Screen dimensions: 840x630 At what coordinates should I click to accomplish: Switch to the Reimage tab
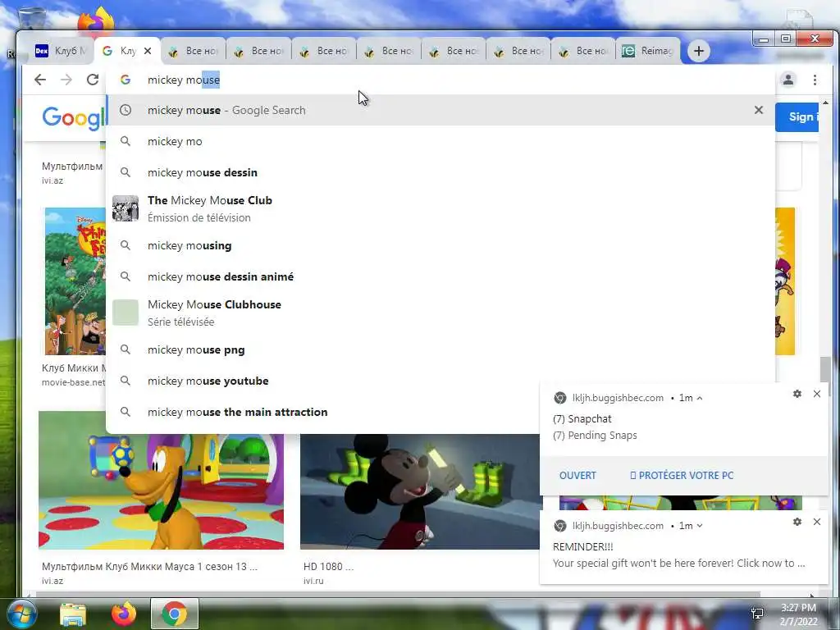coord(648,51)
